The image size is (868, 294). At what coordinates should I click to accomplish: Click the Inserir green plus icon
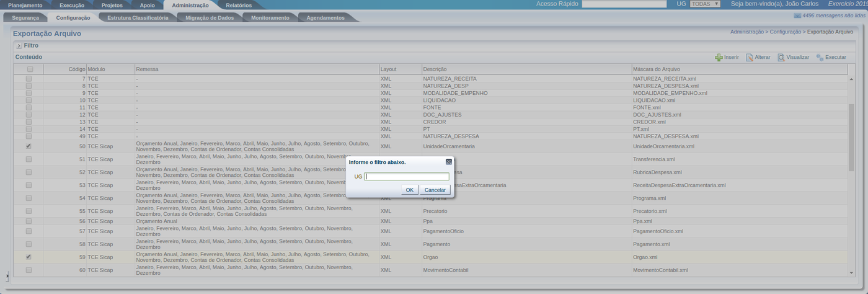pyautogui.click(x=719, y=57)
